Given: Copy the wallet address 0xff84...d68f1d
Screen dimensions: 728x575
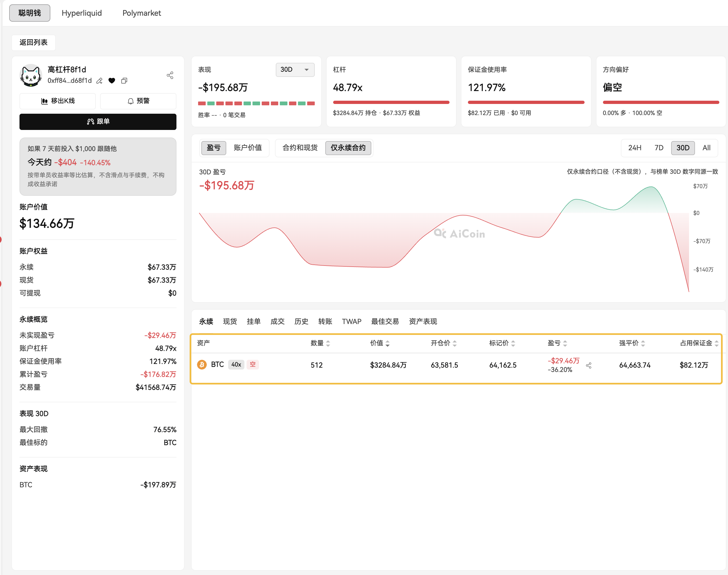Looking at the screenshot, I should point(124,81).
